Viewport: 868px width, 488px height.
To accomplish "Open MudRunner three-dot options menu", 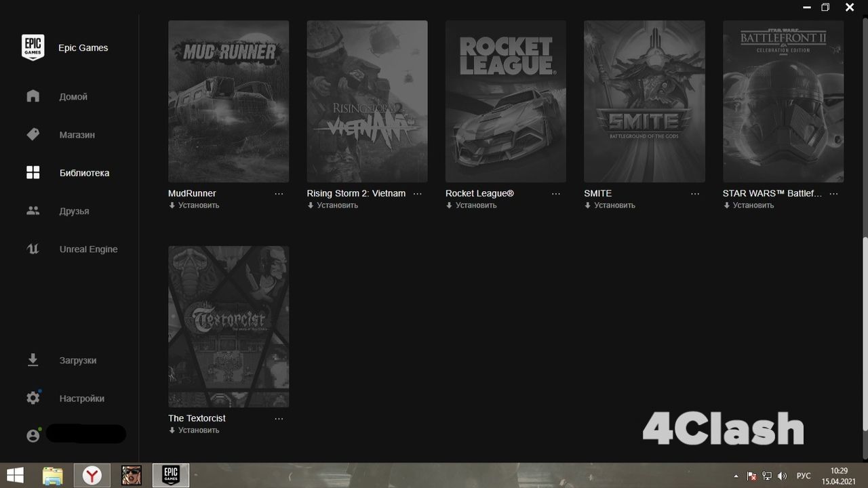I will 279,194.
